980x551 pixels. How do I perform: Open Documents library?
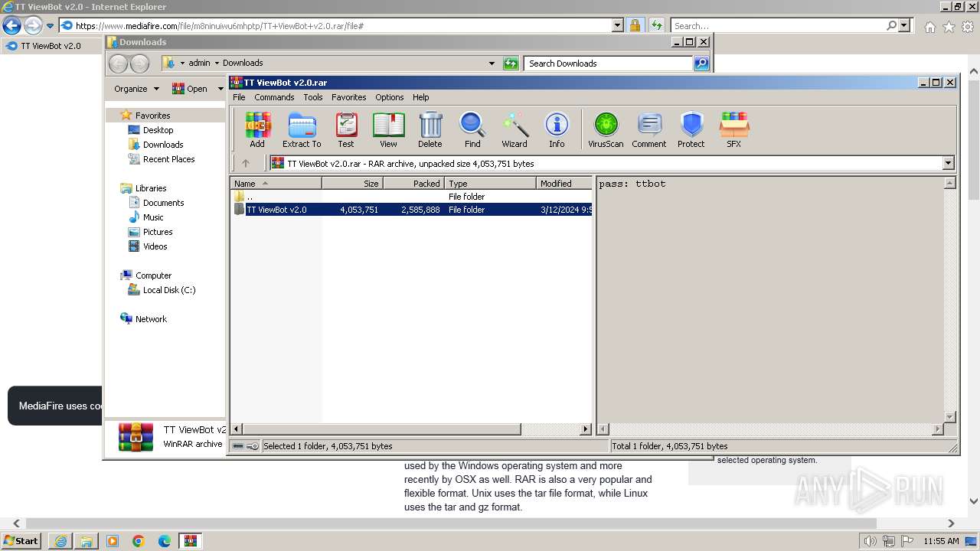164,203
